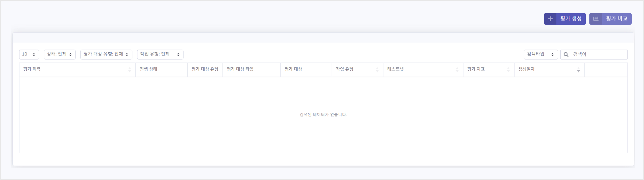Click the plus icon on 평가 생성
Screen dimensions: 644x180
(x=550, y=19)
